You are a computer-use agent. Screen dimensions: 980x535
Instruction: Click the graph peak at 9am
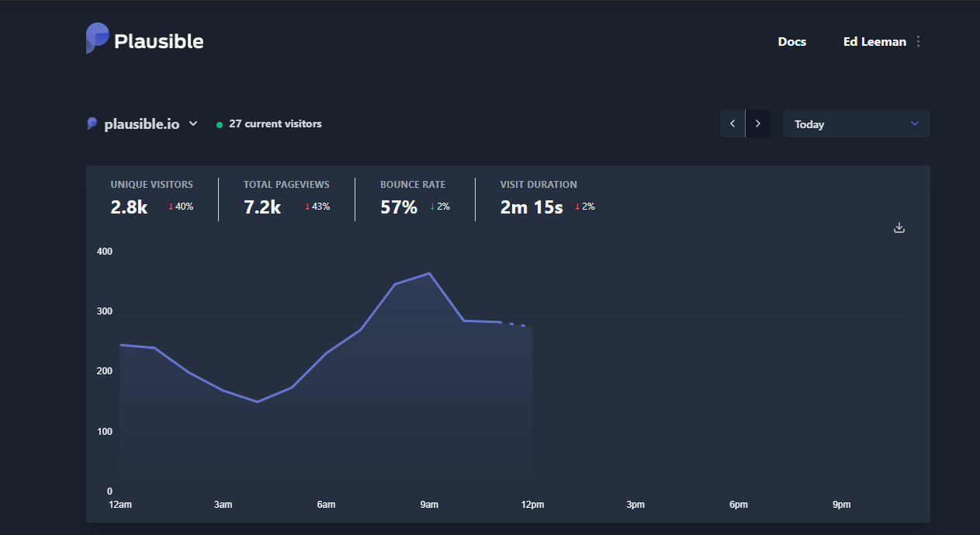(429, 273)
